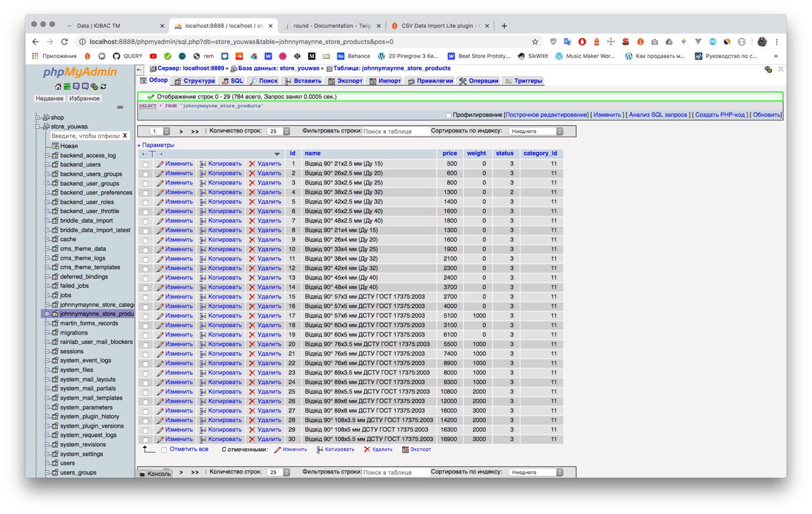
Task: Click the page settings gear icon top right
Action: point(769,69)
